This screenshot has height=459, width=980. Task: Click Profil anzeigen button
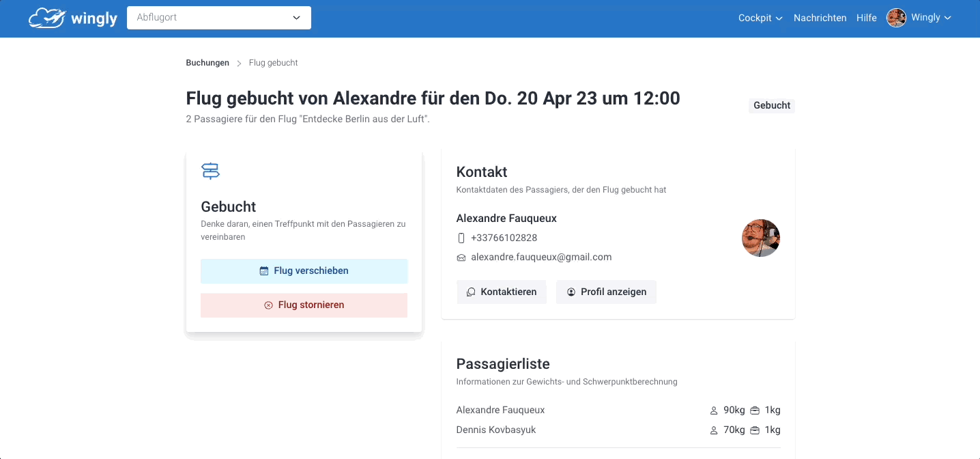(606, 292)
